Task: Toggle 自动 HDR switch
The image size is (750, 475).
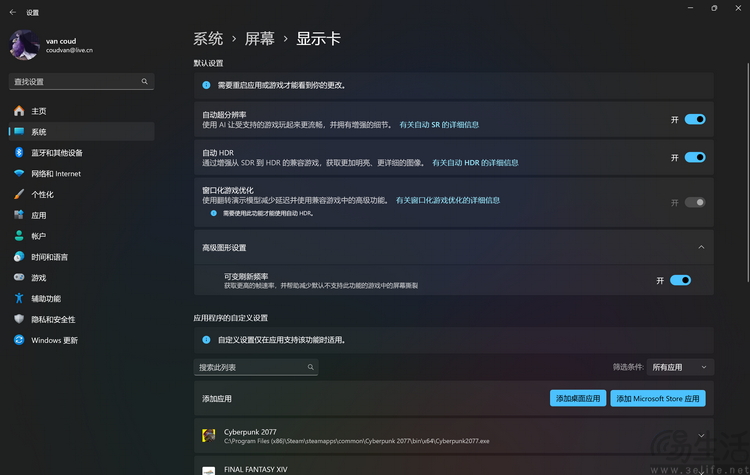Action: pos(695,157)
